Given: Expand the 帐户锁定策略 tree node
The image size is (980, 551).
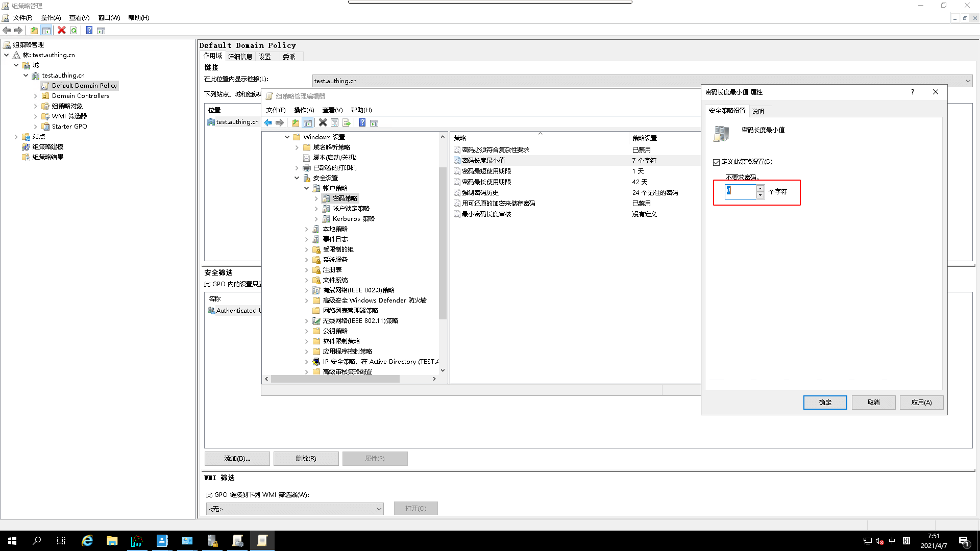Looking at the screenshot, I should point(316,208).
